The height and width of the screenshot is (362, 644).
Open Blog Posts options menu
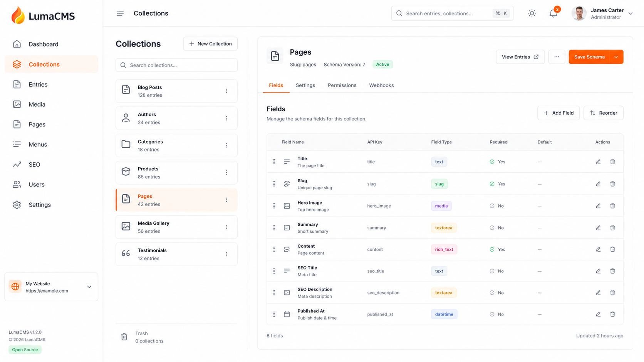[226, 91]
